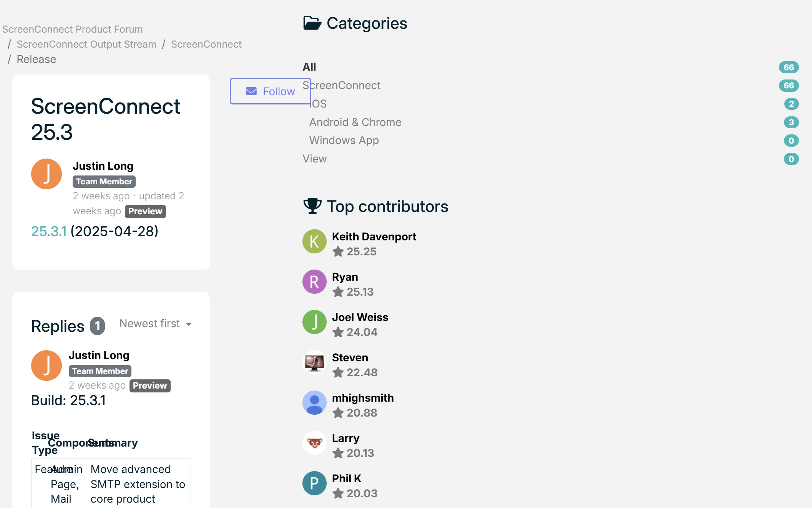Click the star icon beside 20.13

(x=338, y=453)
